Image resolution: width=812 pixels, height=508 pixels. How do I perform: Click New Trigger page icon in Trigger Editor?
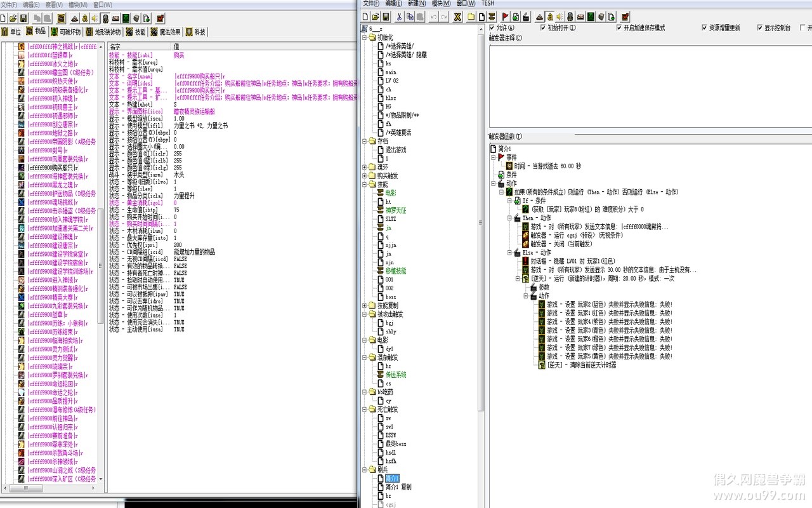481,17
